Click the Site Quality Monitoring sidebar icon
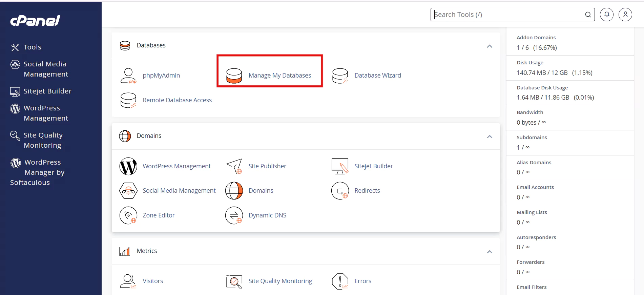The width and height of the screenshot is (644, 295). (x=15, y=135)
